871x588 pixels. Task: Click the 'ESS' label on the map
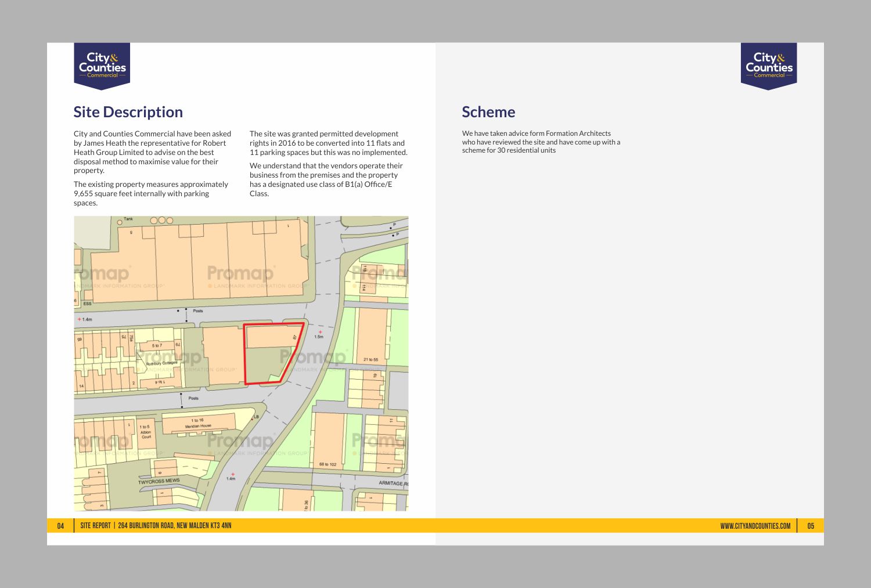[x=87, y=304]
